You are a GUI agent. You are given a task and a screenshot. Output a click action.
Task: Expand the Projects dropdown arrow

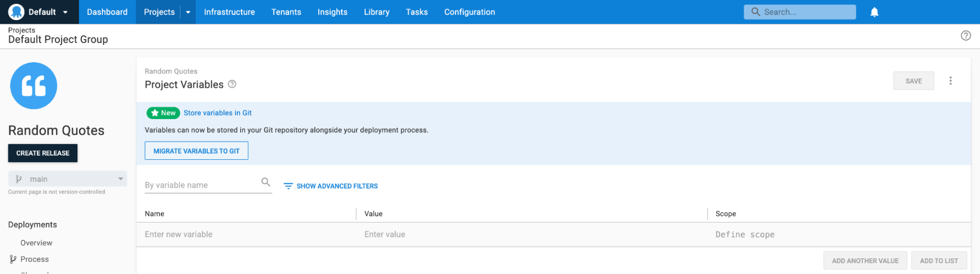(x=188, y=12)
